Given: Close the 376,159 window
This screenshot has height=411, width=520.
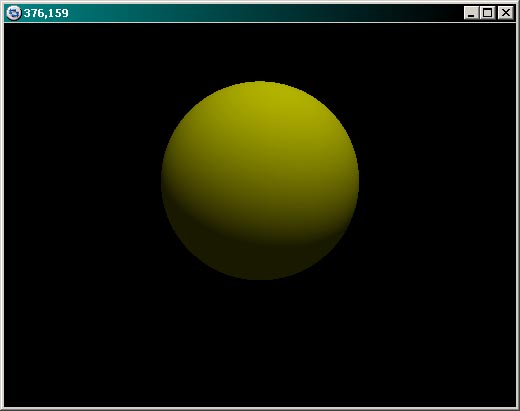Looking at the screenshot, I should (x=506, y=13).
